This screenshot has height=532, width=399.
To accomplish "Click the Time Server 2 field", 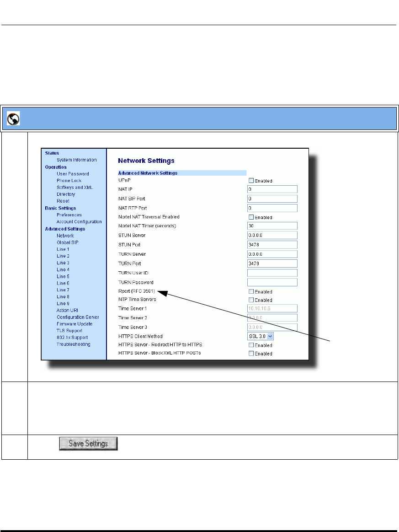I will pyautogui.click(x=272, y=317).
